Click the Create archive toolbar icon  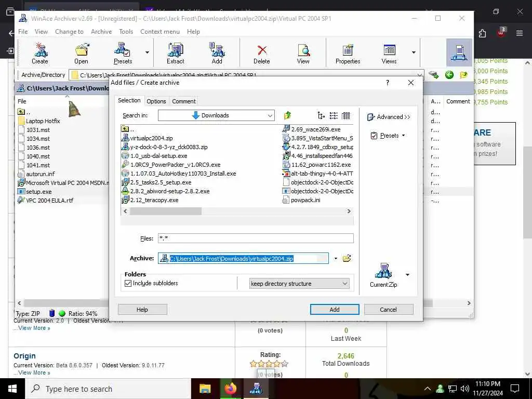pyautogui.click(x=40, y=53)
